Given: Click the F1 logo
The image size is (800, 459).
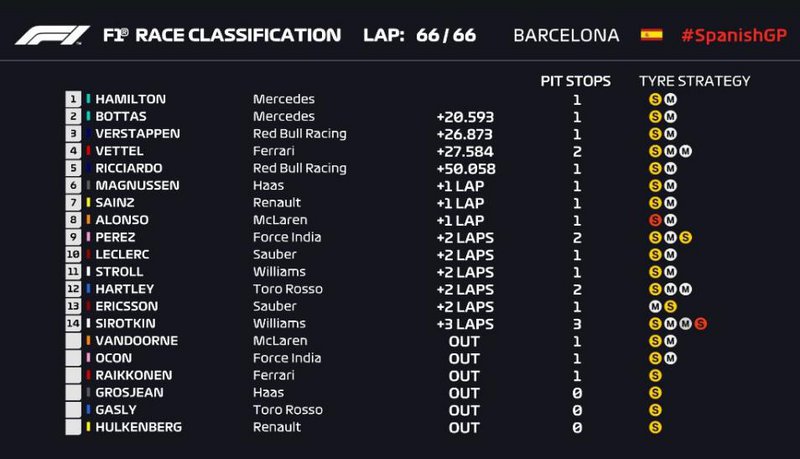Looking at the screenshot, I should [x=53, y=36].
